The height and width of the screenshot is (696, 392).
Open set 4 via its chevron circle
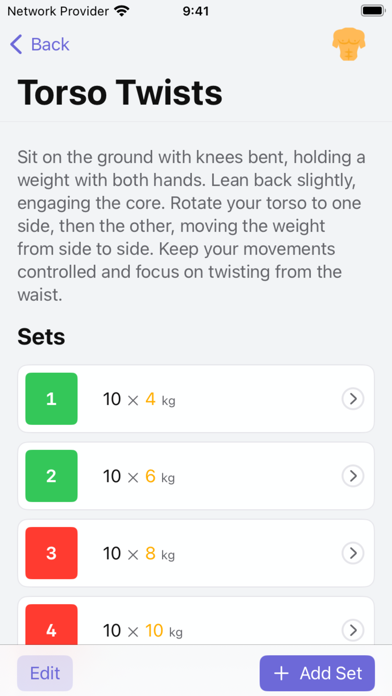click(x=353, y=630)
